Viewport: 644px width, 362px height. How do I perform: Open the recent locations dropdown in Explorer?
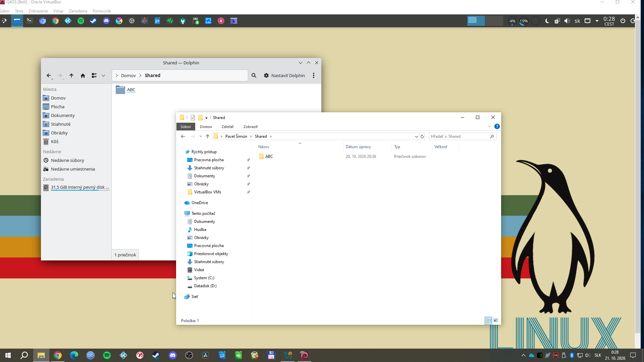(201, 136)
